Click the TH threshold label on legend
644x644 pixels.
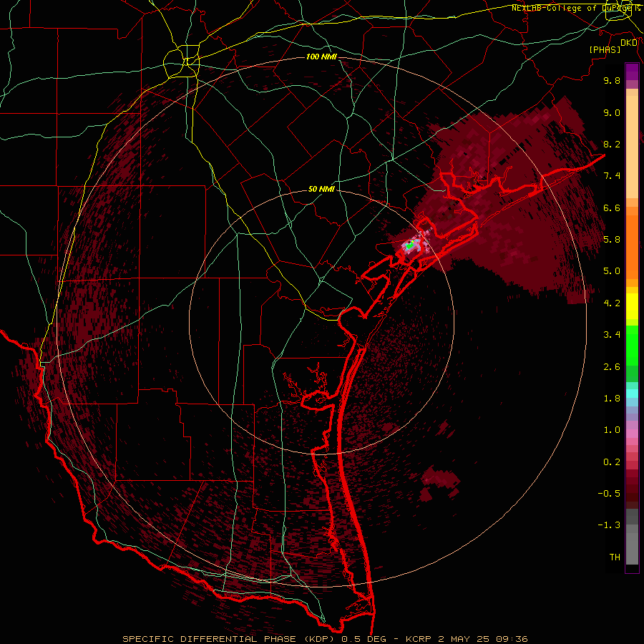tap(615, 557)
